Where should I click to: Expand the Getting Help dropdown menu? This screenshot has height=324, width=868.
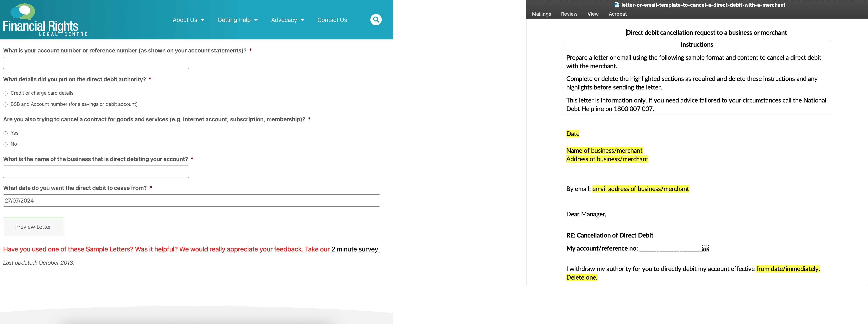[x=238, y=20]
